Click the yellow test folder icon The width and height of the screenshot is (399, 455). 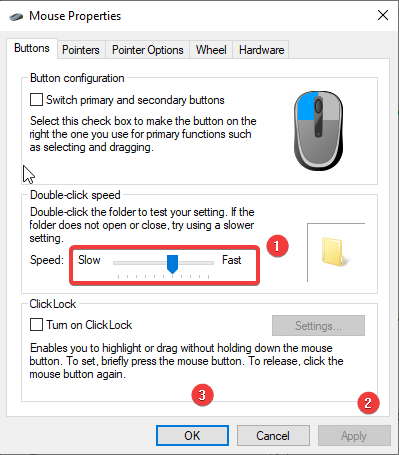point(334,252)
